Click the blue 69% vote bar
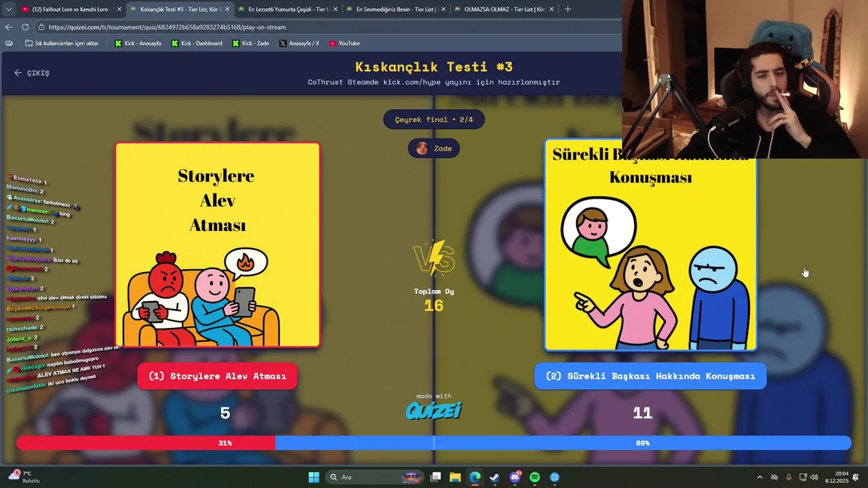The height and width of the screenshot is (488, 868). 563,443
